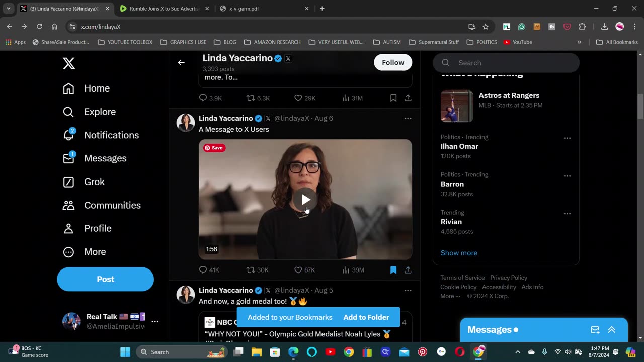Go to Home in sidebar

click(x=87, y=88)
